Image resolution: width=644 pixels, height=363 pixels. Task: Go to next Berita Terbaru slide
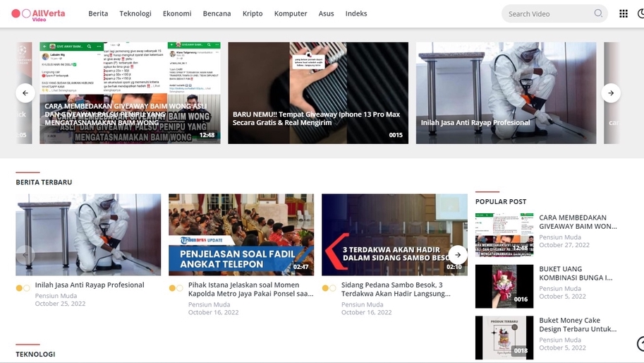tap(458, 255)
